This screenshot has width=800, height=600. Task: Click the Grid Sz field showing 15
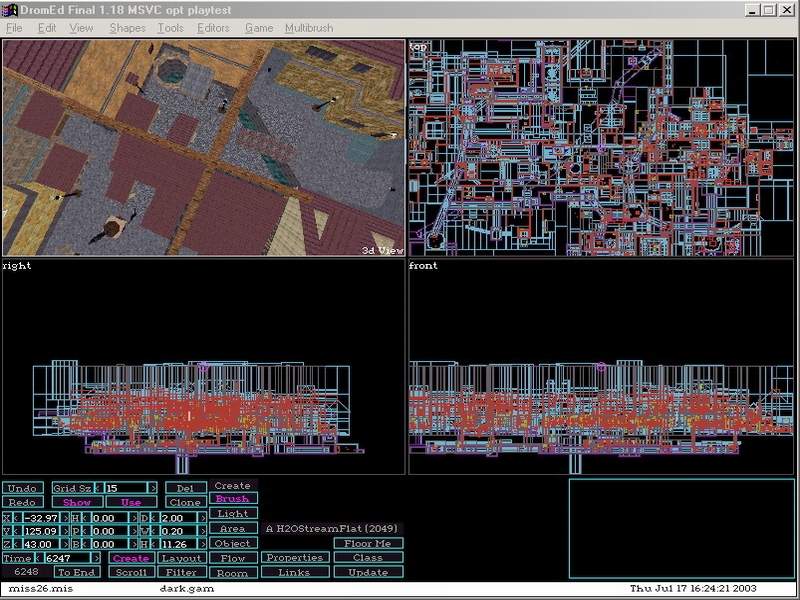pos(125,488)
